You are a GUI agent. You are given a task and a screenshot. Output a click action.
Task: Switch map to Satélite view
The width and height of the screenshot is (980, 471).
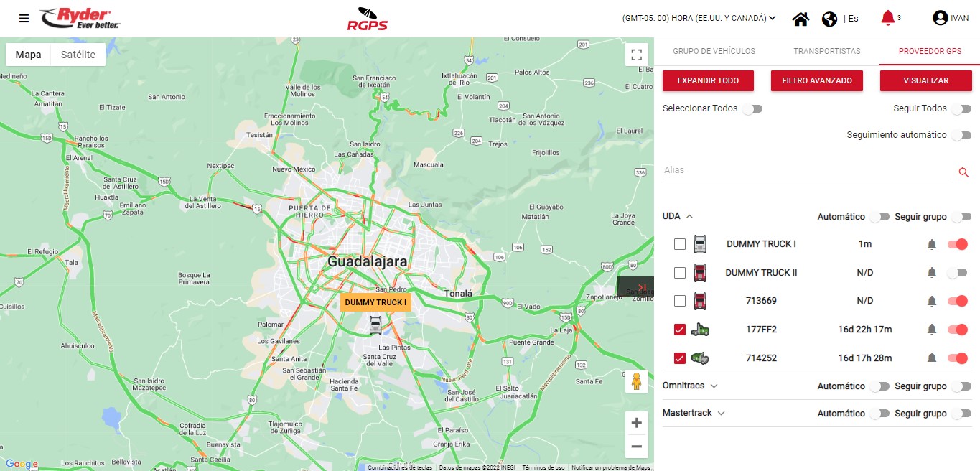coord(78,55)
